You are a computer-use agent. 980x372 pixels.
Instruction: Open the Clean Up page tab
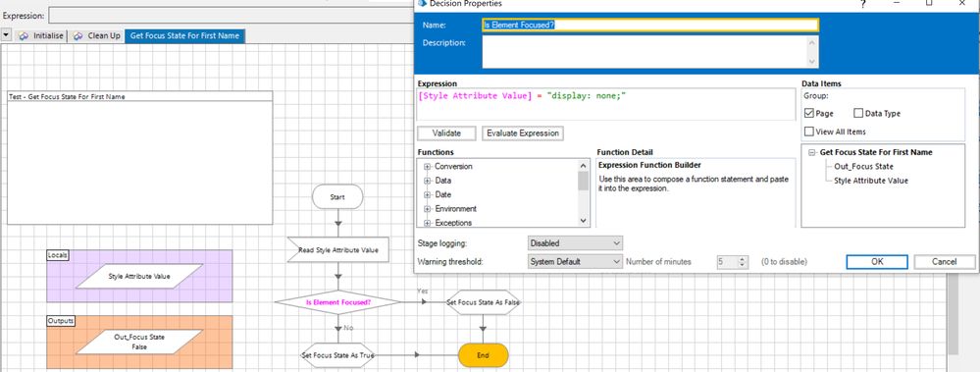click(97, 35)
